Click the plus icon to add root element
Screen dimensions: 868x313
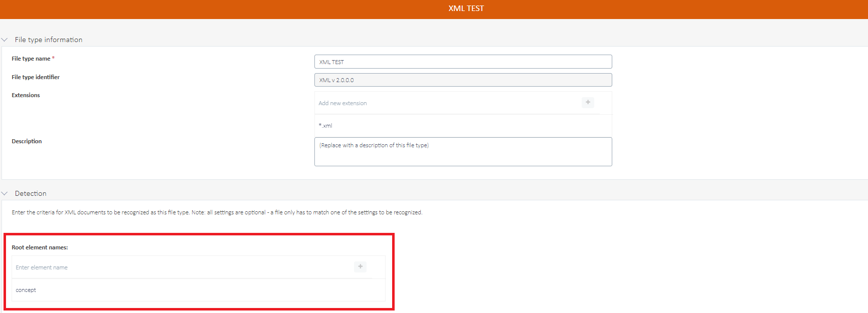pyautogui.click(x=360, y=266)
